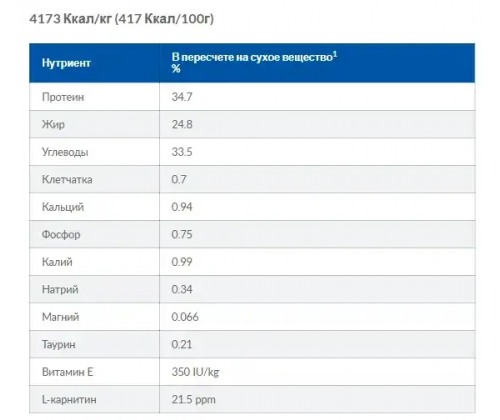
Task: Select the Магний row label
Action: coord(61,317)
